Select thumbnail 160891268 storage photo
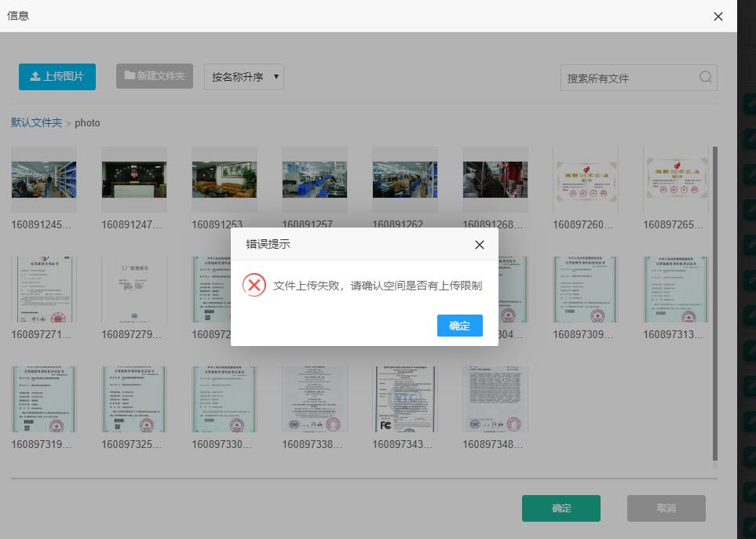 coord(495,180)
